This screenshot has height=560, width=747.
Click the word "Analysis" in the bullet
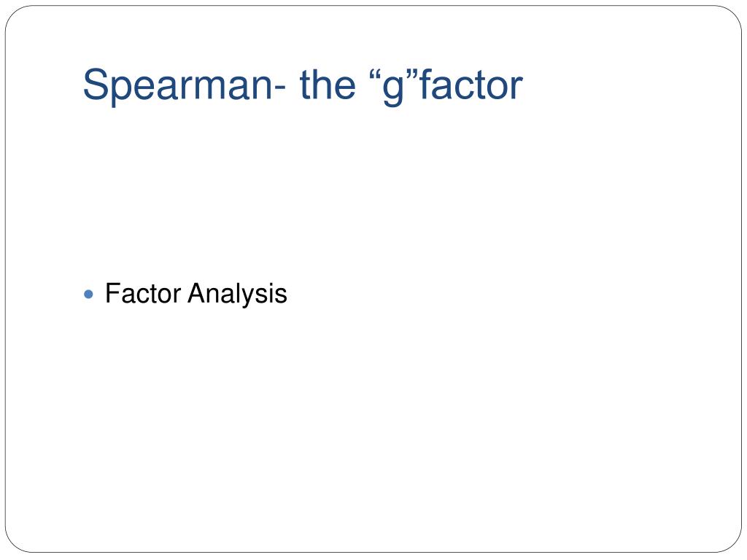pos(237,295)
